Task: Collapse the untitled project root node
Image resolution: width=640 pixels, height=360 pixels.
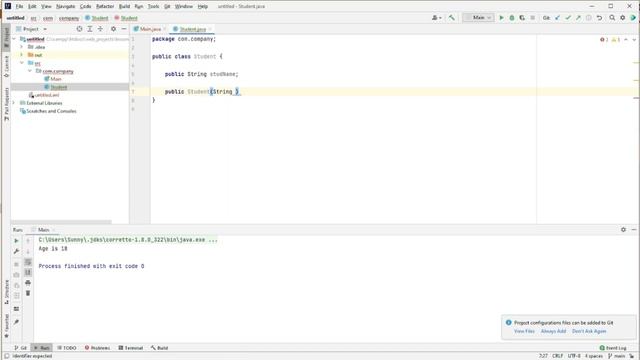Action: (x=14, y=39)
